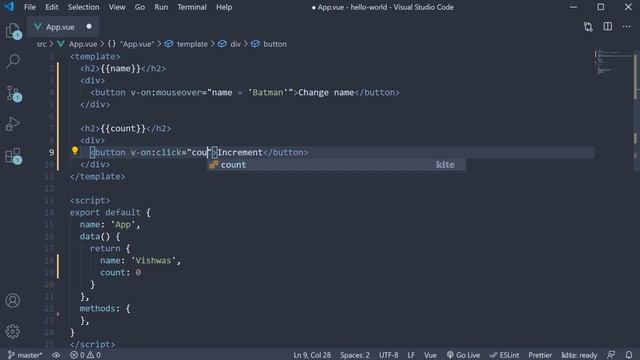640x360 pixels.
Task: Click the export default keyword line
Action: click(x=110, y=213)
